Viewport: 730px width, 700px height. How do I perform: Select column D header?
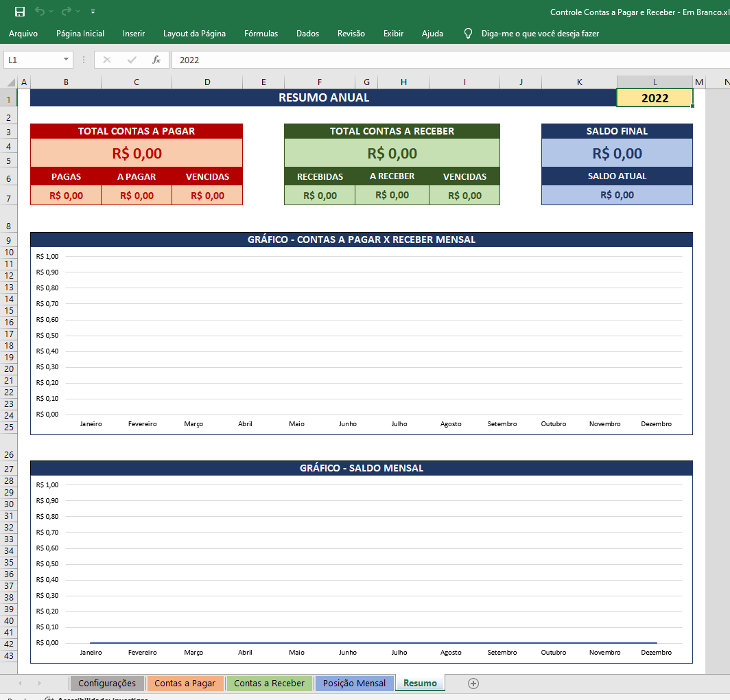tap(207, 82)
